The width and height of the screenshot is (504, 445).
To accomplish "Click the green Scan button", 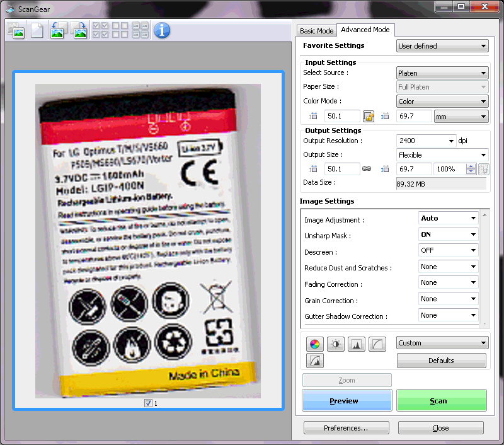I will point(442,401).
